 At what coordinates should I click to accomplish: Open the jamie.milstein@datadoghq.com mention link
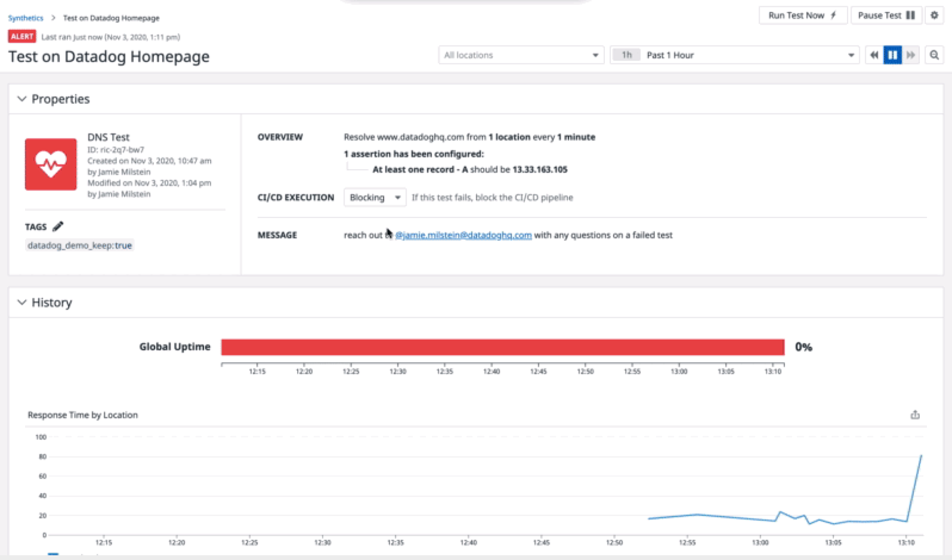tap(463, 235)
